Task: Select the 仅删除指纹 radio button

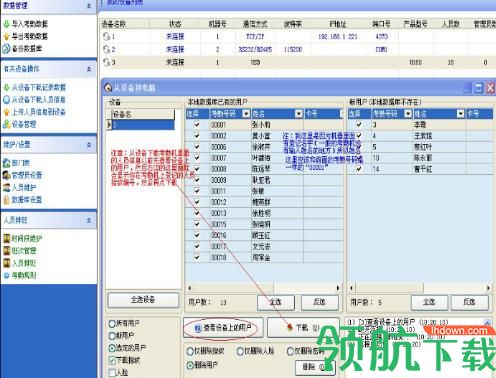Action: tap(190, 351)
